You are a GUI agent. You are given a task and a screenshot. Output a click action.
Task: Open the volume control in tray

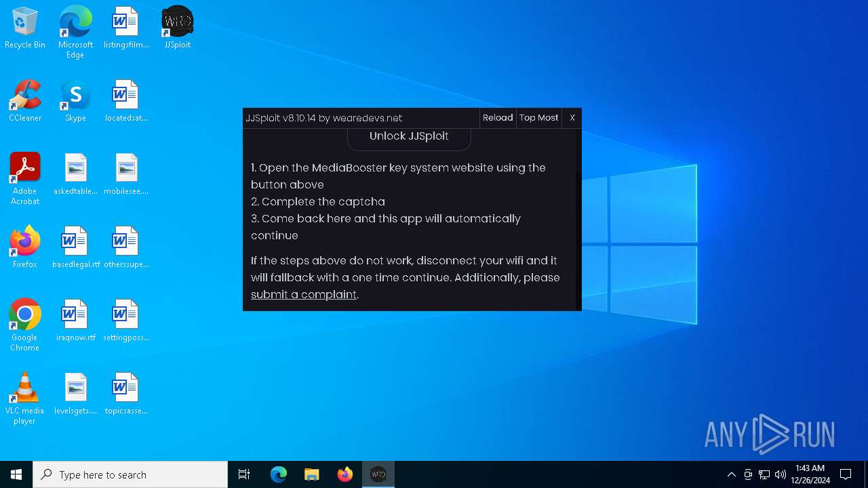point(781,474)
